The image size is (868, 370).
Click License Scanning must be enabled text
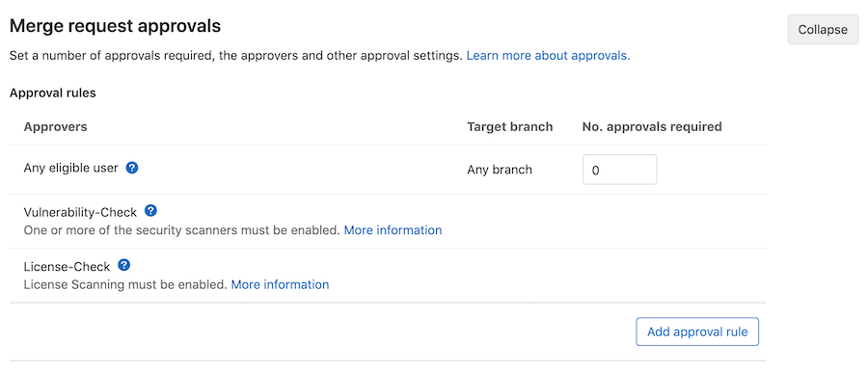(x=125, y=284)
